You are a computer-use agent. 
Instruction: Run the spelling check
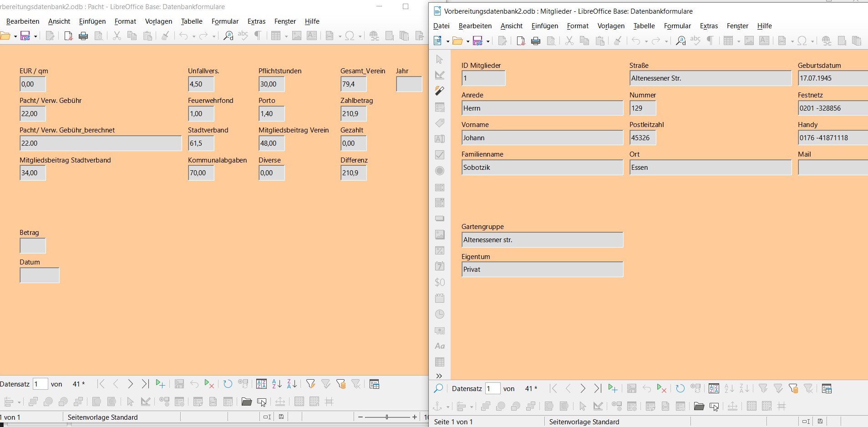pyautogui.click(x=695, y=41)
